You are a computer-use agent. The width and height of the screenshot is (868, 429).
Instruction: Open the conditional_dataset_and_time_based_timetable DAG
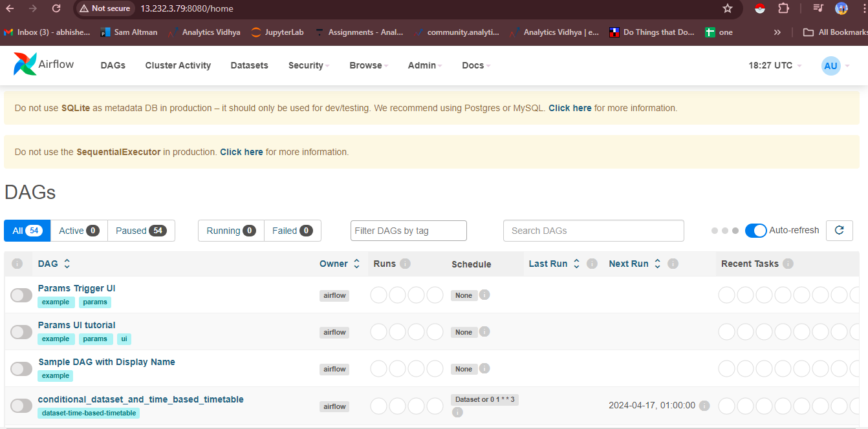point(141,399)
